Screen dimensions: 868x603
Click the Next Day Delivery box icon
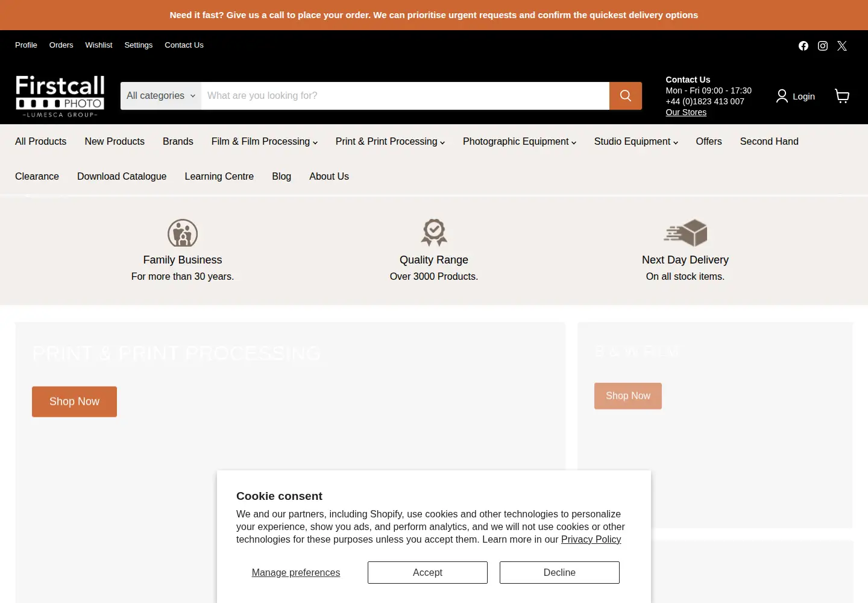685,233
